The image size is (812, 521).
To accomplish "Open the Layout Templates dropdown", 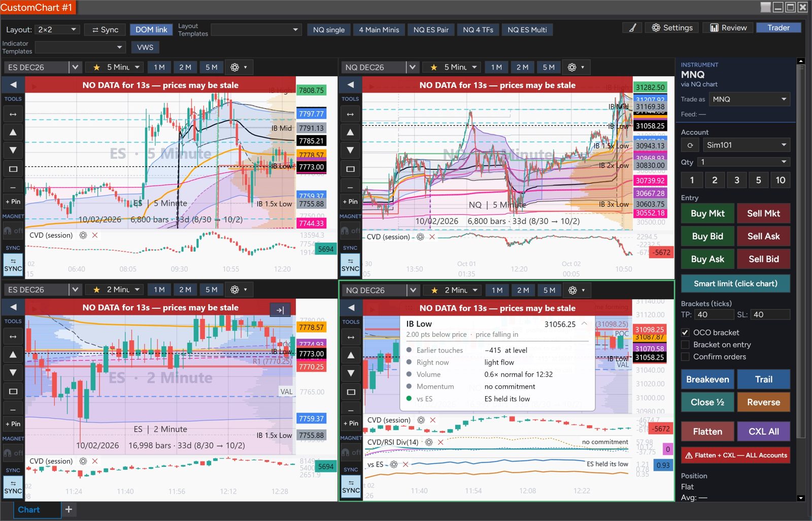I will (256, 29).
